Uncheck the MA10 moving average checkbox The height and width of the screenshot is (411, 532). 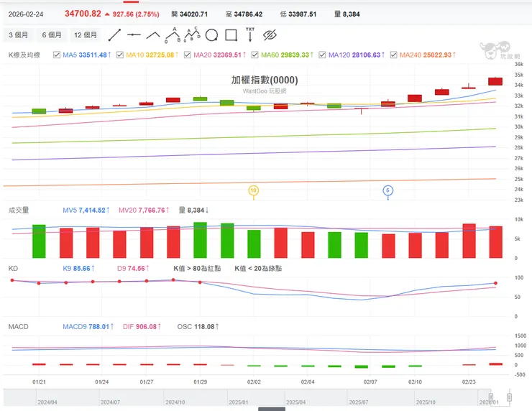click(x=120, y=55)
